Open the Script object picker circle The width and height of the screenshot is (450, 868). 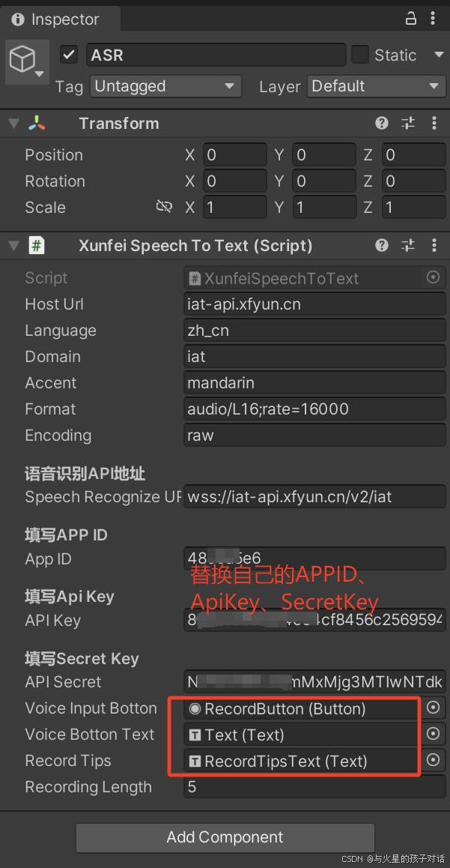(x=434, y=277)
